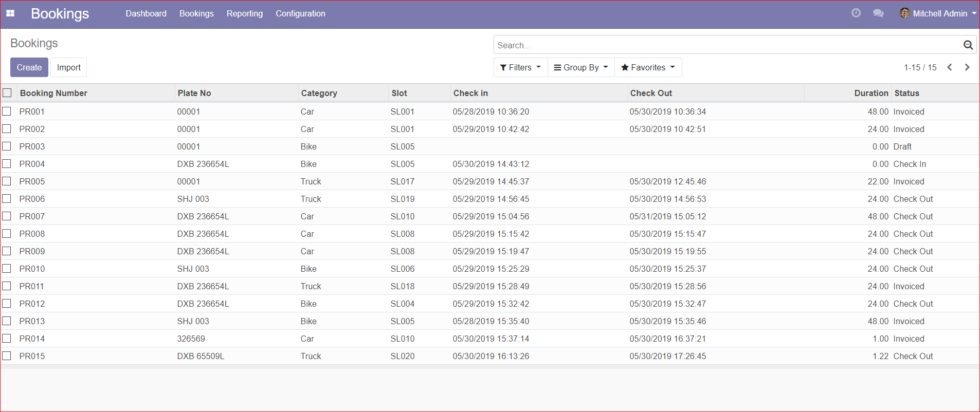Select the checkbox for booking PR008
This screenshot has width=980, height=412.
tap(7, 234)
